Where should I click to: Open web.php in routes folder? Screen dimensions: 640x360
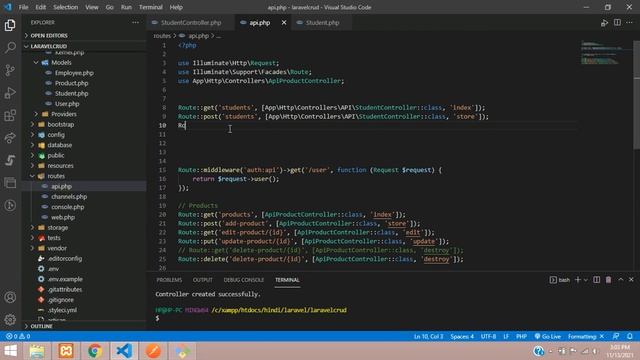coord(63,217)
